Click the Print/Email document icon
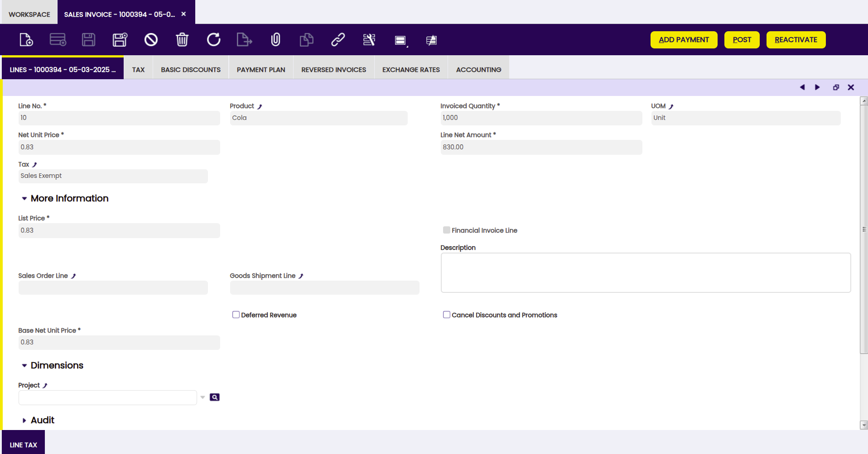Screen dimensions: 868x454 (x=431, y=40)
